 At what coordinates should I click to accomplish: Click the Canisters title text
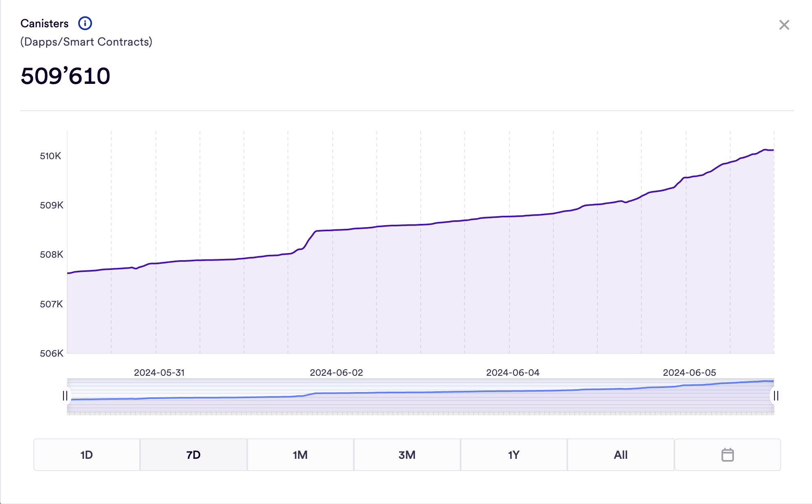(44, 24)
